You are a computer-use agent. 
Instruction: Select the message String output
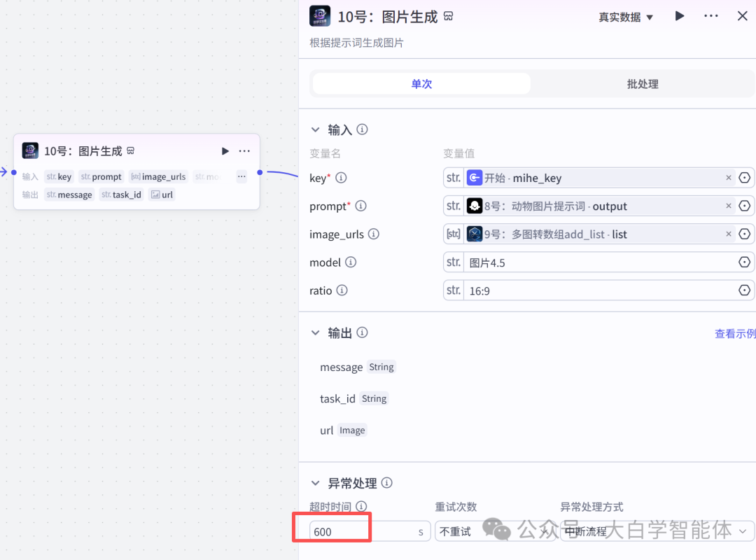[358, 367]
